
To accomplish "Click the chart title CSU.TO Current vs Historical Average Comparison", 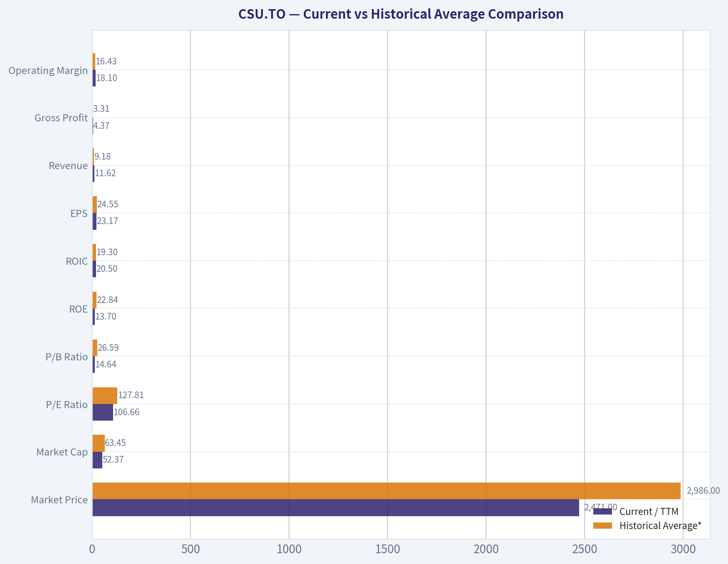I will pyautogui.click(x=401, y=14).
